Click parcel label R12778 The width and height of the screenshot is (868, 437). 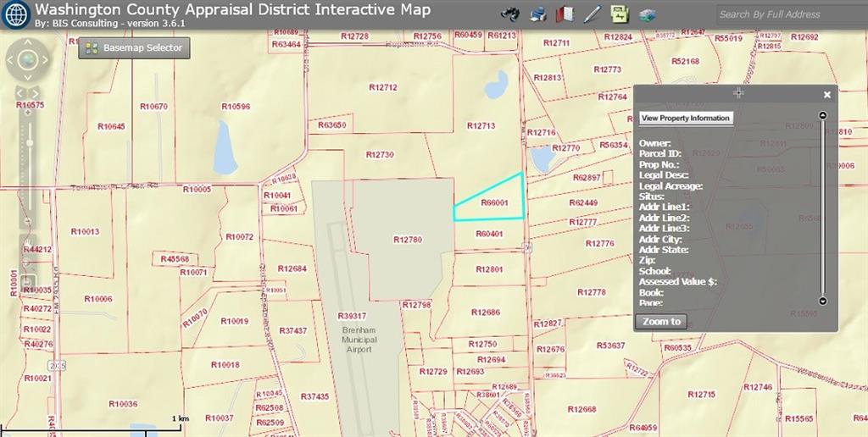click(591, 292)
